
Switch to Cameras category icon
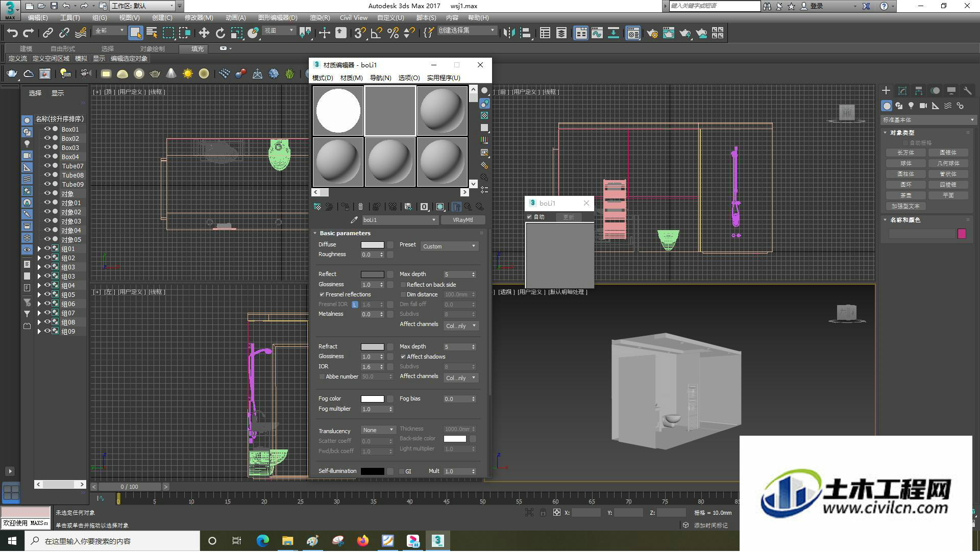point(923,106)
